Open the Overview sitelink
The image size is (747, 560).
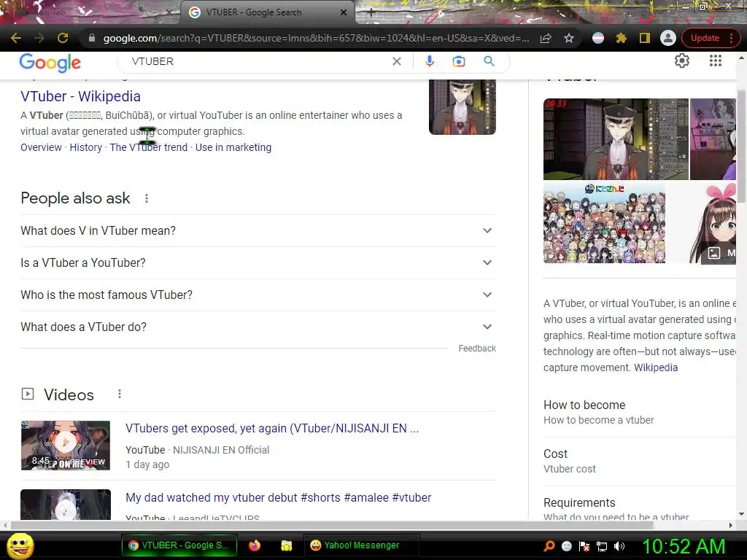[41, 147]
